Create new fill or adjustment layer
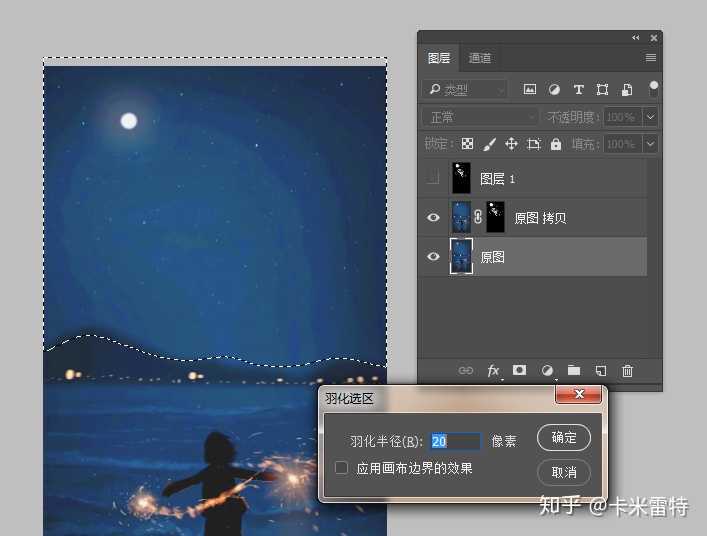This screenshot has width=707, height=536. [x=547, y=371]
